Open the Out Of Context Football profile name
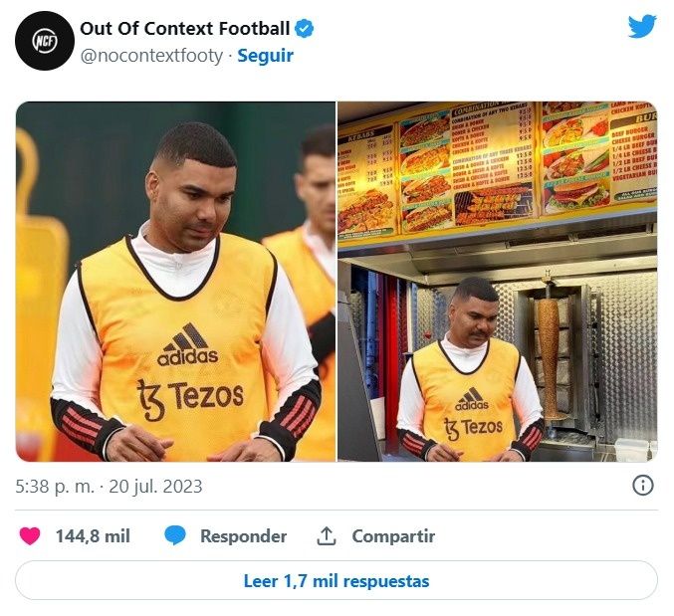Screen dimensions: 674x616 tap(185, 29)
